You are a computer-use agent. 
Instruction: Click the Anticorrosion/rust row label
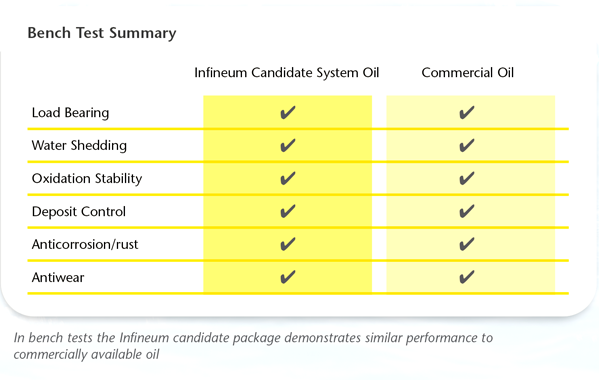(85, 244)
